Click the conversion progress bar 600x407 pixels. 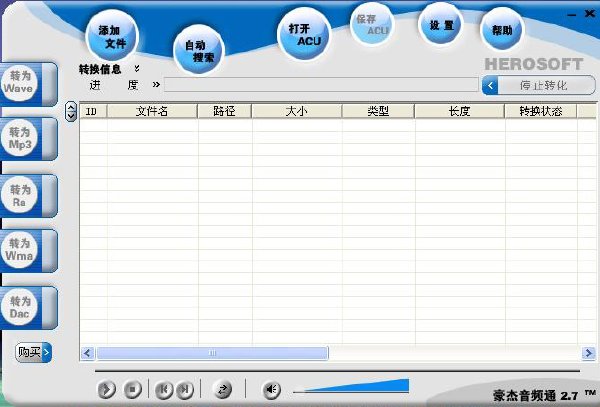321,85
